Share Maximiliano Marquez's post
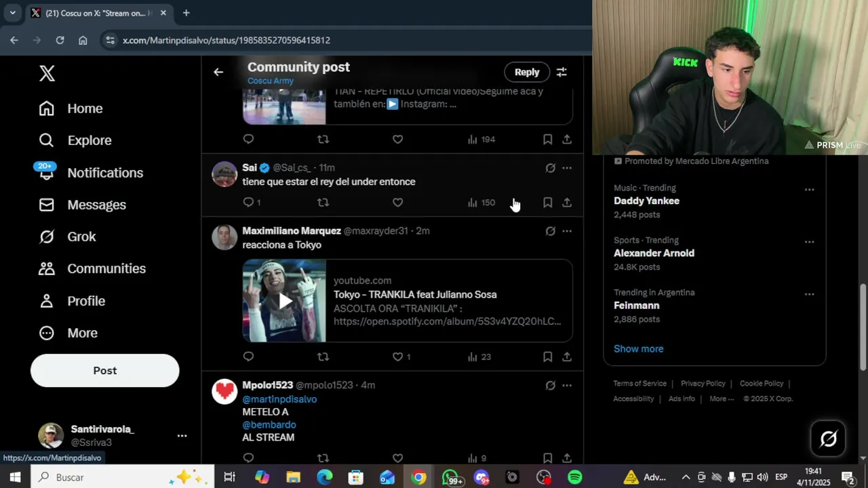This screenshot has height=488, width=868. click(x=567, y=357)
